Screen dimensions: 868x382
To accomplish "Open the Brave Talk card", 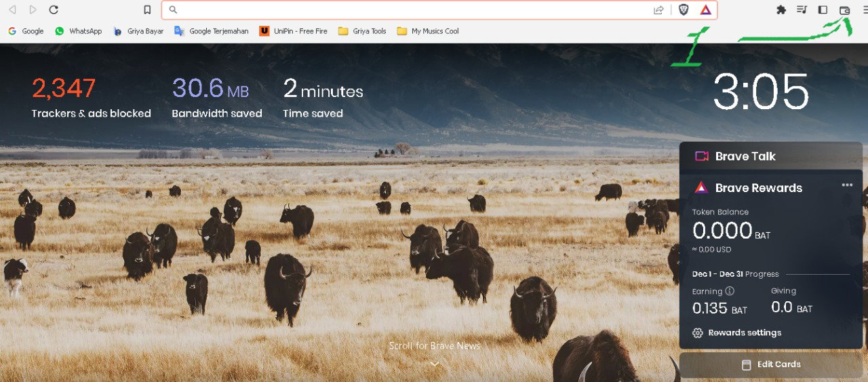I will click(x=771, y=156).
